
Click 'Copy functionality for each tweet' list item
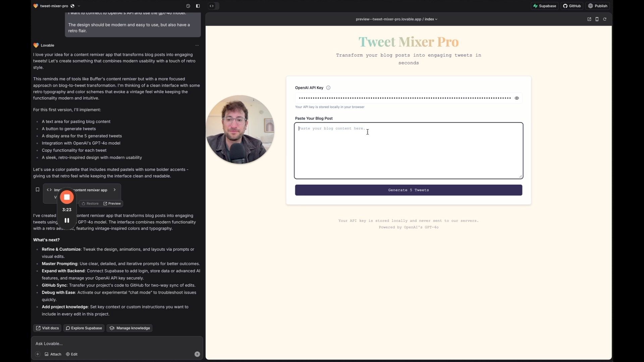point(74,150)
